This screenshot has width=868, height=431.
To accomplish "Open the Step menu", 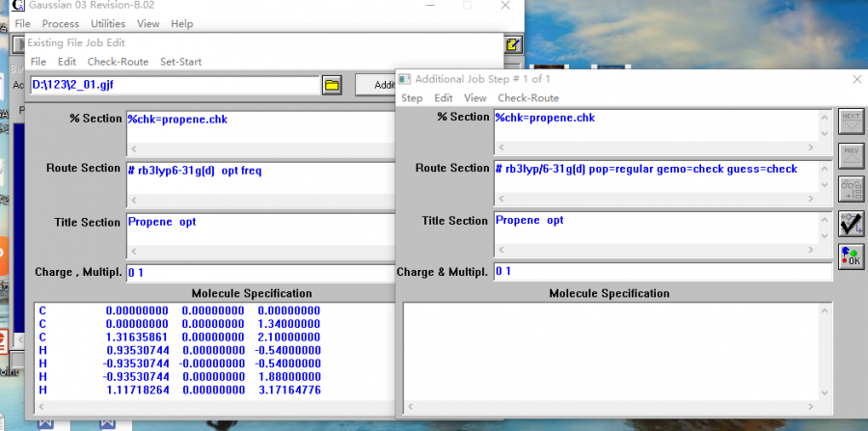I will (x=412, y=98).
